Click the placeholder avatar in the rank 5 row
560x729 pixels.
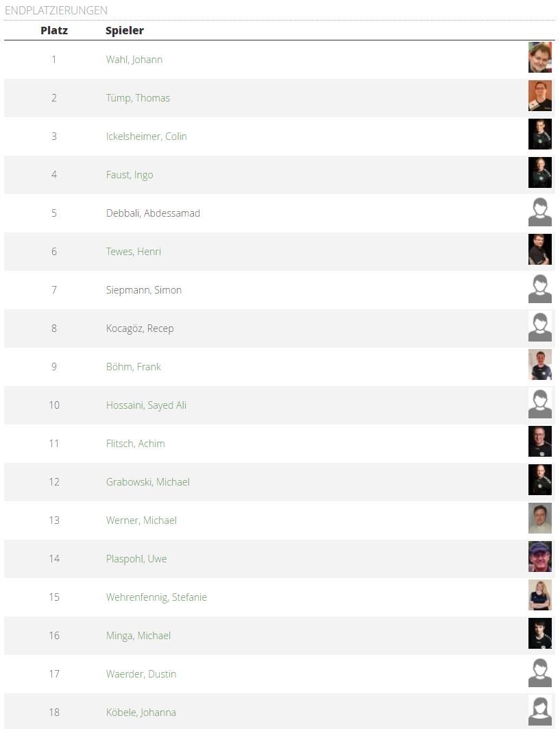coord(539,212)
